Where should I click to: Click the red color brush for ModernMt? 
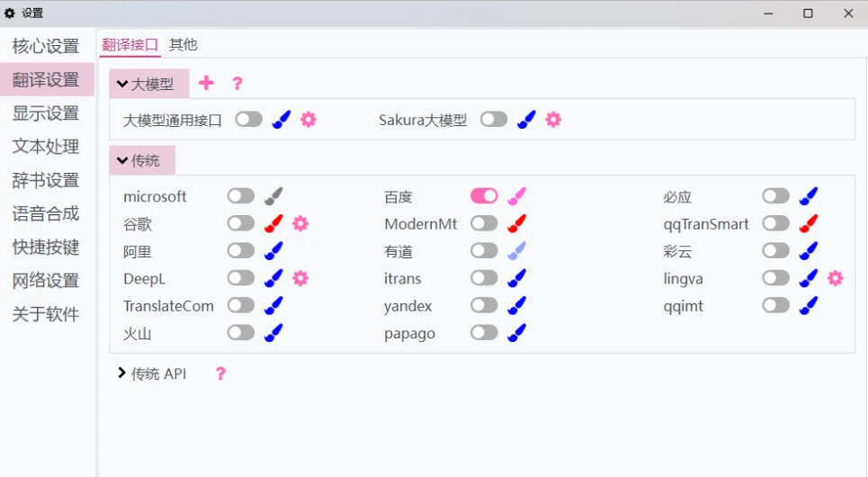pyautogui.click(x=516, y=223)
